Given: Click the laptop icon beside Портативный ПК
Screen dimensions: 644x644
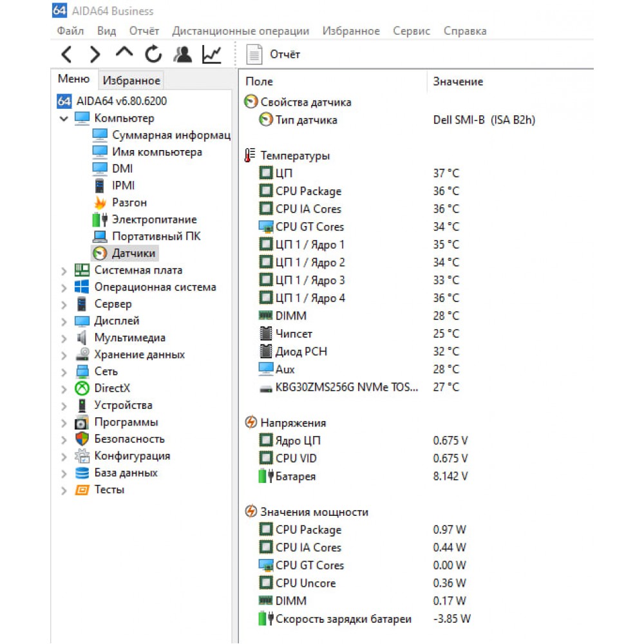Looking at the screenshot, I should click(100, 236).
